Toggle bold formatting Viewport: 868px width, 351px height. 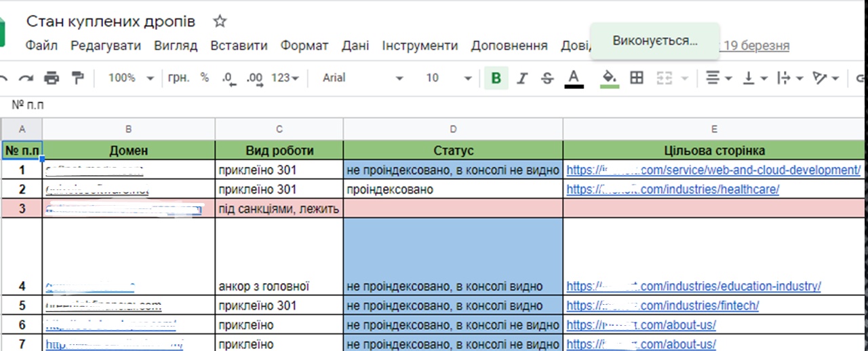coord(496,78)
